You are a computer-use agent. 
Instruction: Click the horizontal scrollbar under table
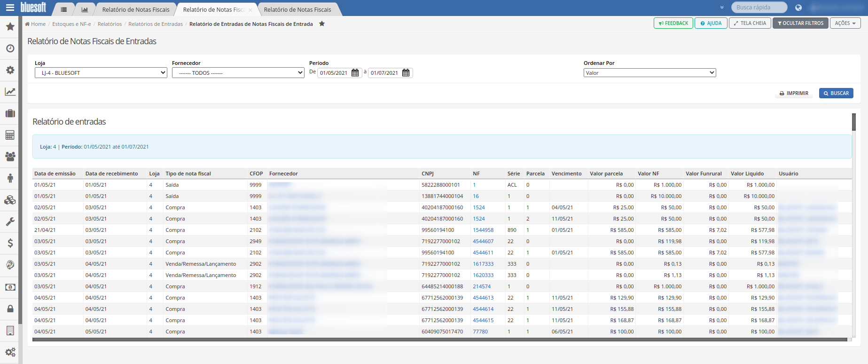click(x=439, y=340)
